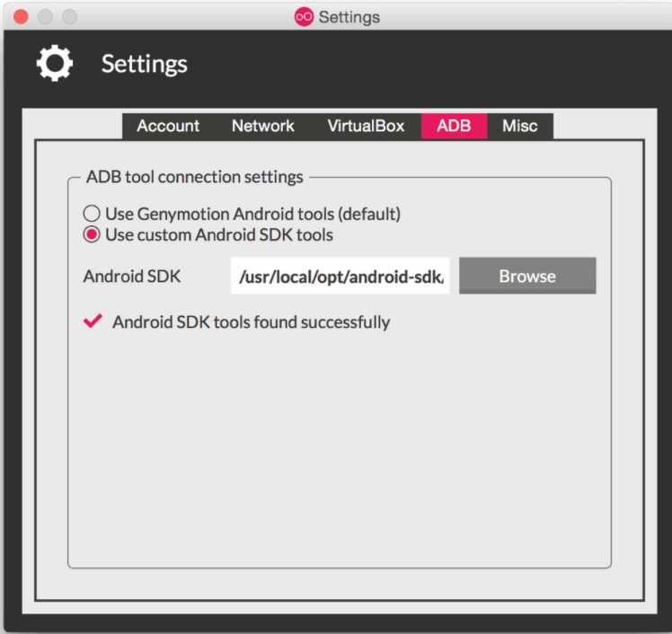Viewport: 672px width, 634px height.
Task: Click the grey zoom button in the title bar
Action: click(x=69, y=17)
